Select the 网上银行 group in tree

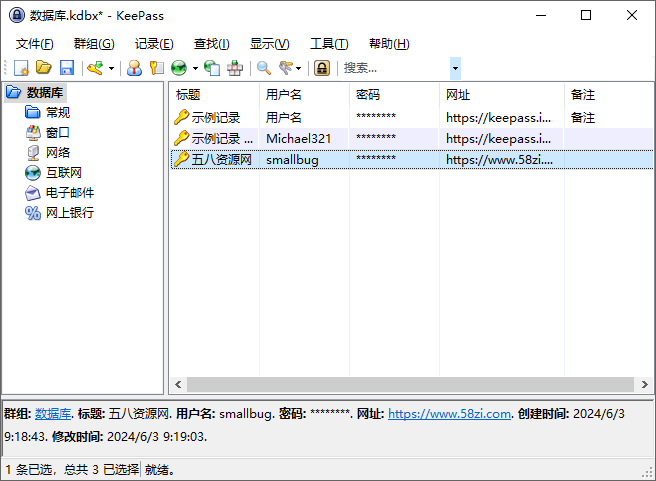coord(70,213)
